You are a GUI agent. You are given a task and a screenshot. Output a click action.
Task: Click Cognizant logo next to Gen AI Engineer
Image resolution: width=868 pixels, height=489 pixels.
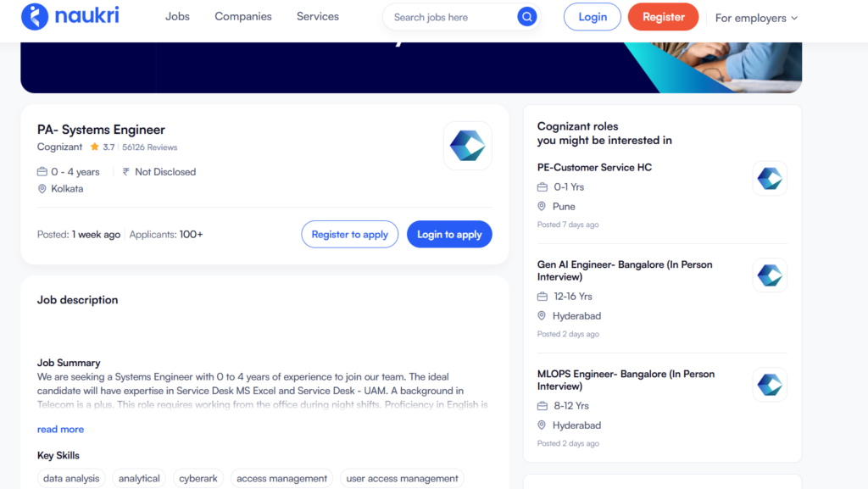[770, 275]
